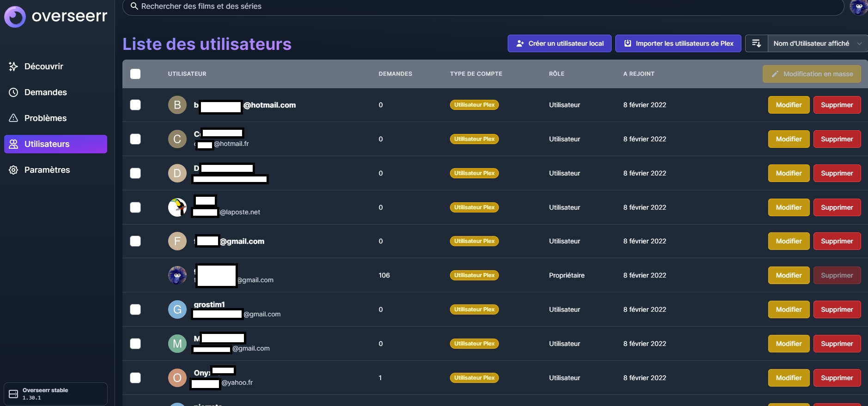This screenshot has height=406, width=868.
Task: Go to the Demandes page
Action: [45, 92]
